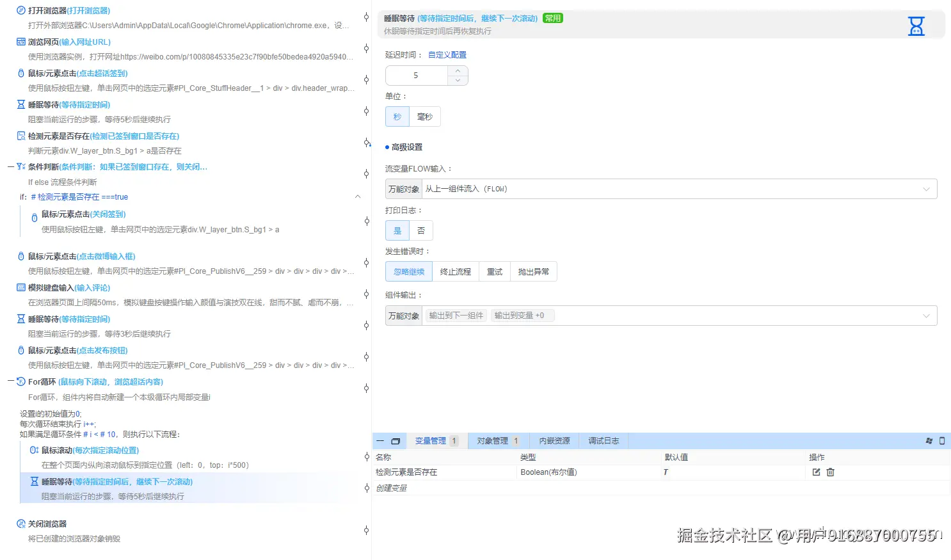This screenshot has width=951, height=560.
Task: Click 万能对象 label in 组件输出 row
Action: coord(404,316)
